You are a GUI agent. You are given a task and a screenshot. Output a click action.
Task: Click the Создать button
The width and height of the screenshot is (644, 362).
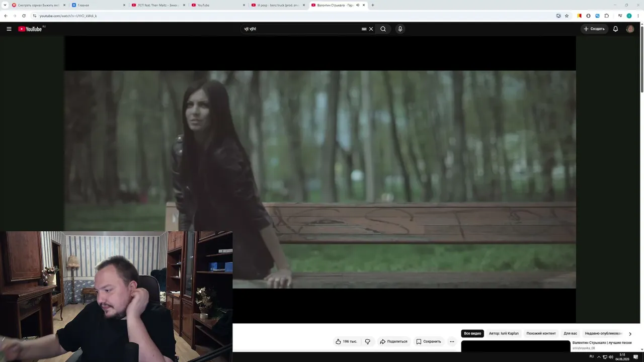tap(594, 29)
